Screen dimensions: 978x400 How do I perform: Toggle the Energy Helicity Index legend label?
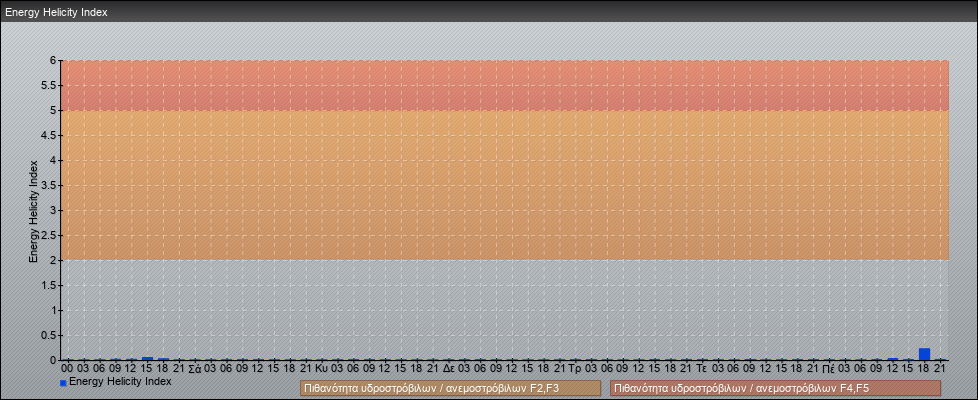tap(120, 381)
